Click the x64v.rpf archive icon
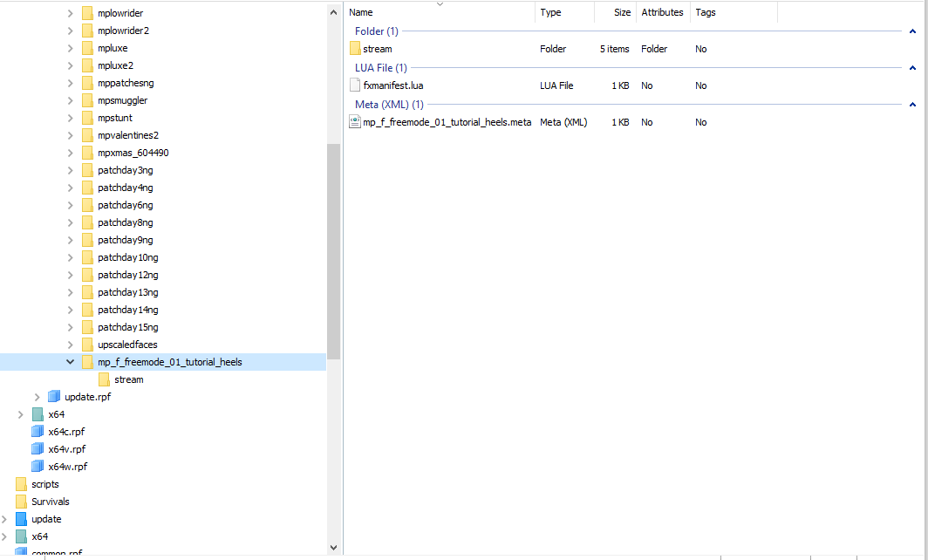The width and height of the screenshot is (928, 560). pyautogui.click(x=38, y=449)
